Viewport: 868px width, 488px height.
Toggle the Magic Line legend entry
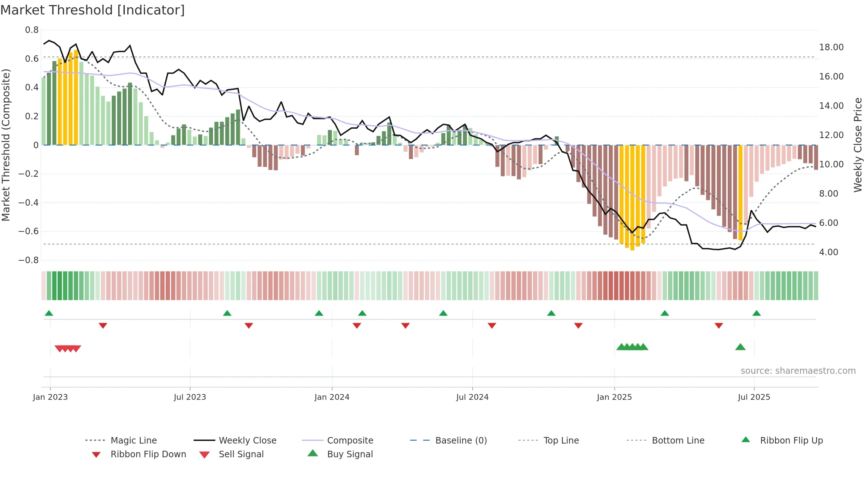[121, 440]
